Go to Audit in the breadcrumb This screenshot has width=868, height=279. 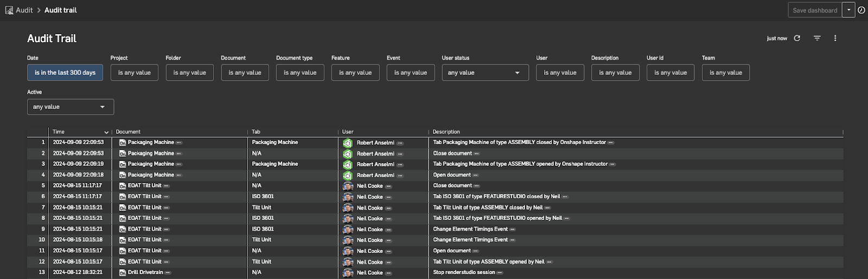[x=24, y=10]
